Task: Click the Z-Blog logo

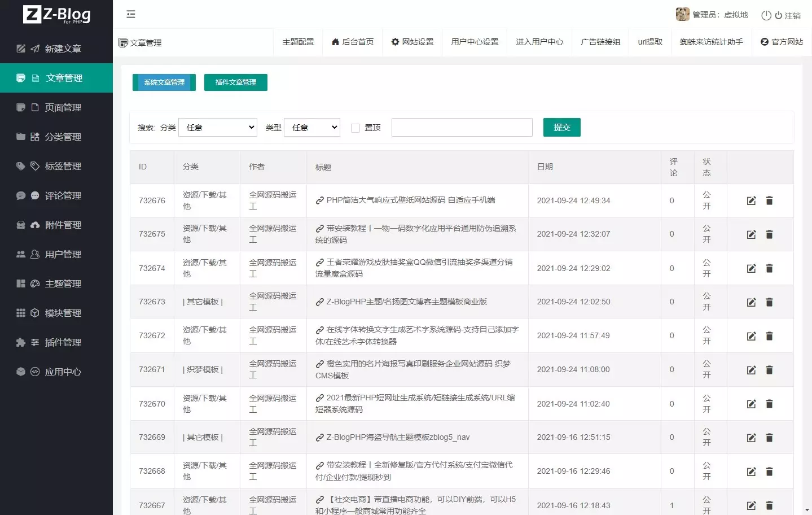Action: pyautogui.click(x=56, y=14)
